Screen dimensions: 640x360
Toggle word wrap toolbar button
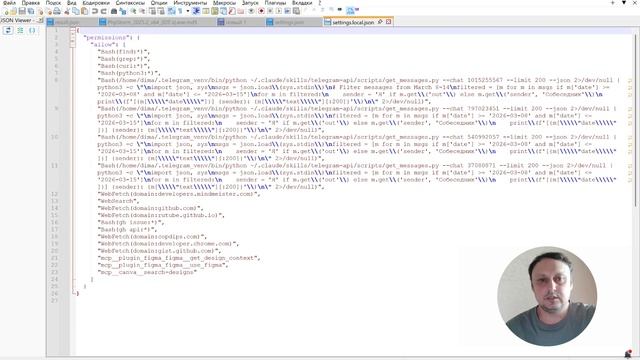tap(171, 11)
